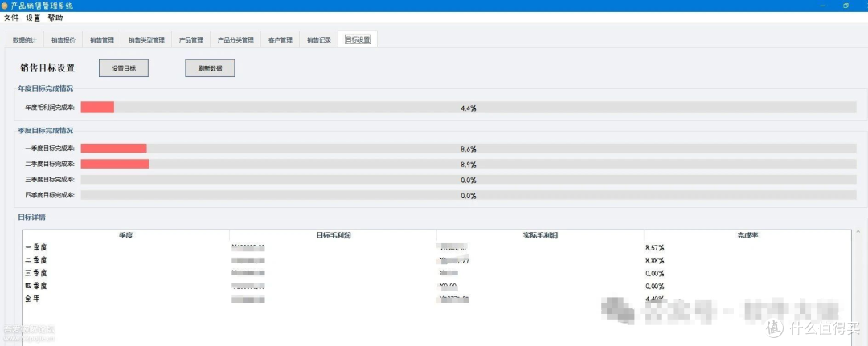Click the 年度毛利润完成率 progress bar

click(x=469, y=108)
